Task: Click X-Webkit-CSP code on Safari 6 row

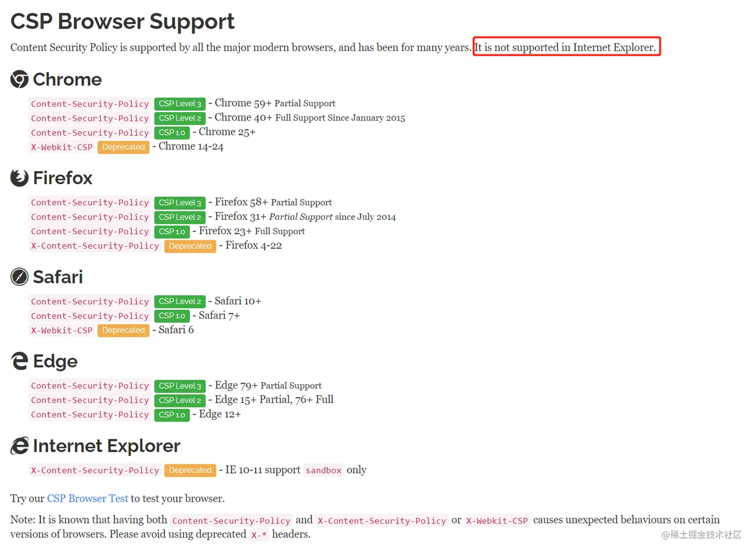Action: pyautogui.click(x=62, y=331)
